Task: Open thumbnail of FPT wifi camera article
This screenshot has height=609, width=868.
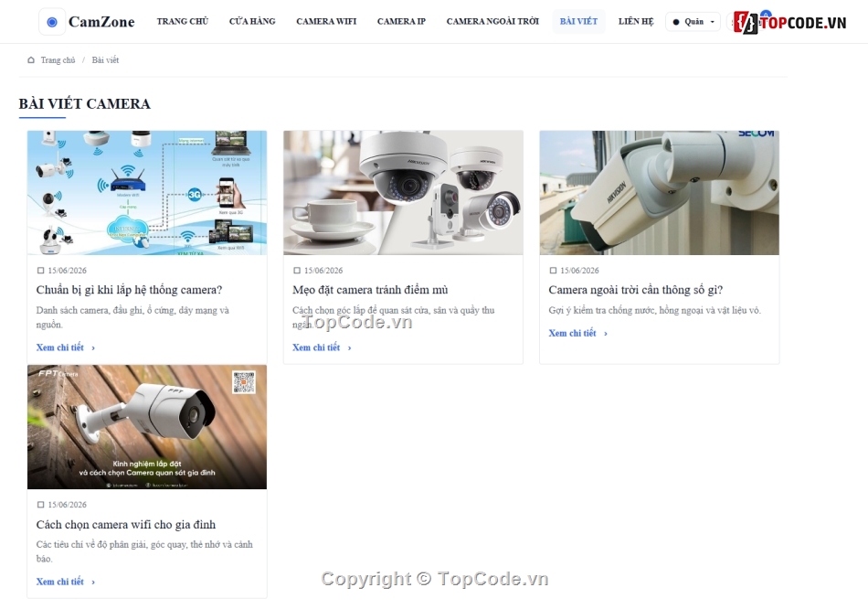Action: pos(147,427)
